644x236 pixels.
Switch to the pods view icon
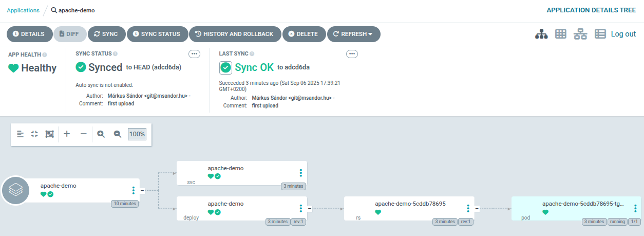[x=561, y=34]
